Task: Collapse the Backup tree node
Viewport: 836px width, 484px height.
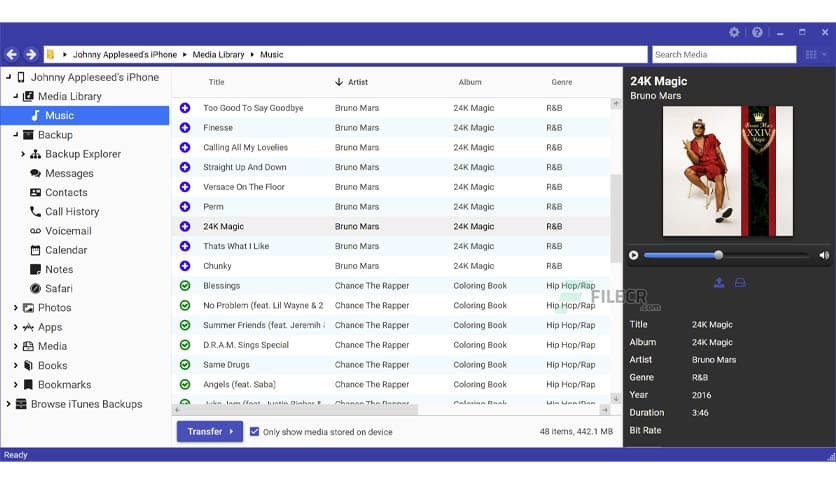Action: (x=15, y=135)
